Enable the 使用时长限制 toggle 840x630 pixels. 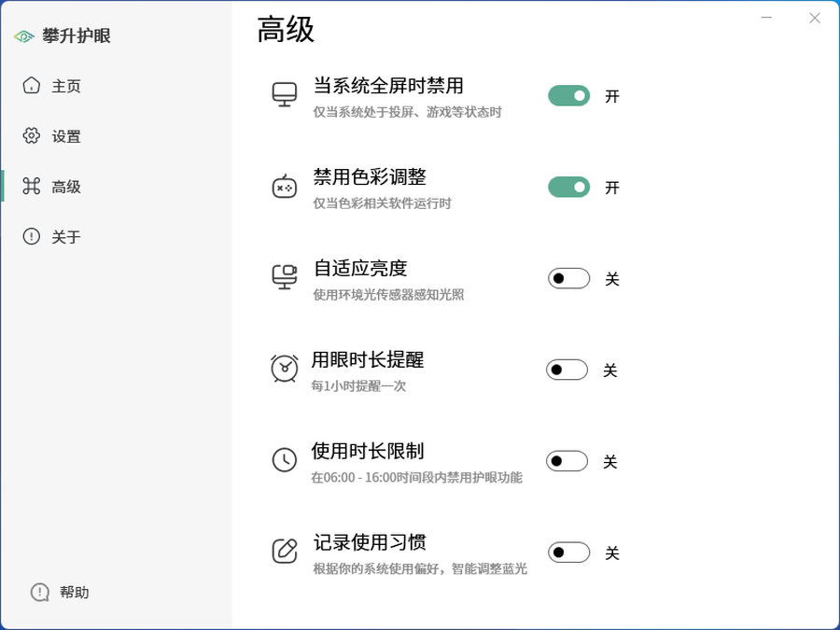click(567, 461)
